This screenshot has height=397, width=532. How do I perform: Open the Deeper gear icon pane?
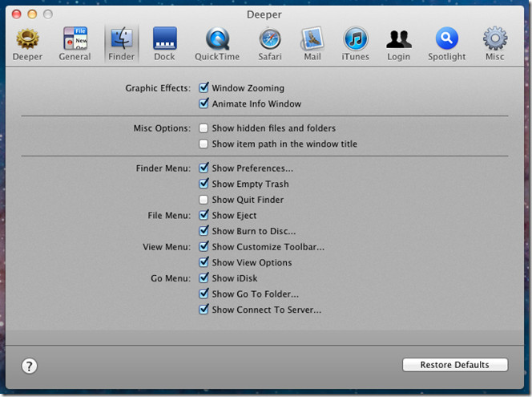pyautogui.click(x=27, y=44)
